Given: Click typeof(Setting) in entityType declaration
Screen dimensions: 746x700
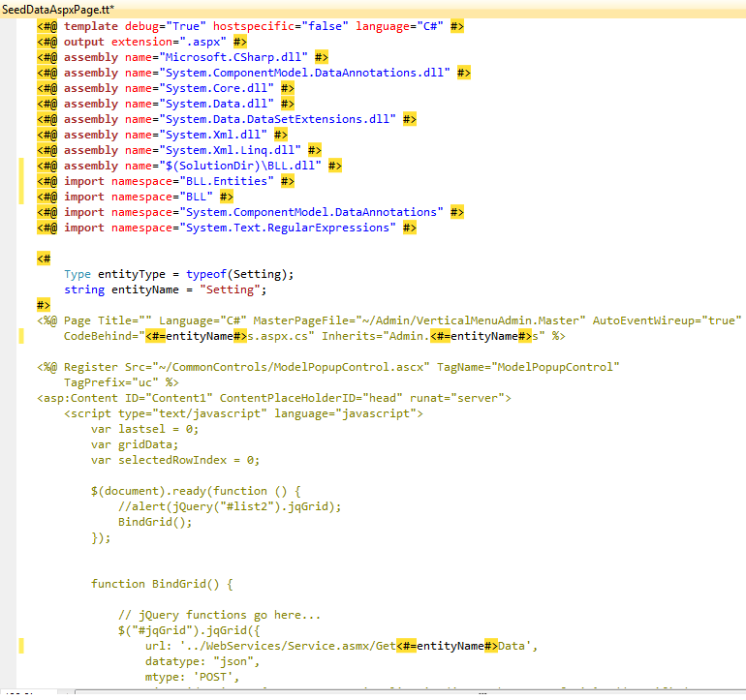Looking at the screenshot, I should click(238, 274).
